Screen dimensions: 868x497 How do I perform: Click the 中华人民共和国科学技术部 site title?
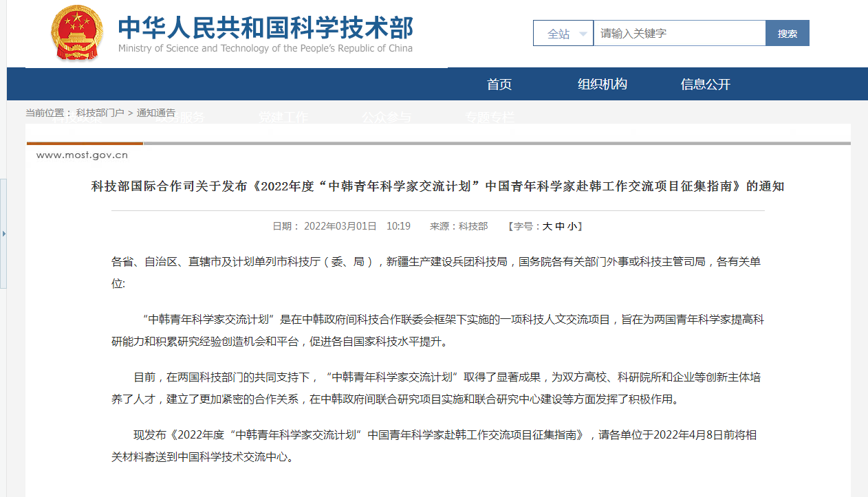click(265, 28)
